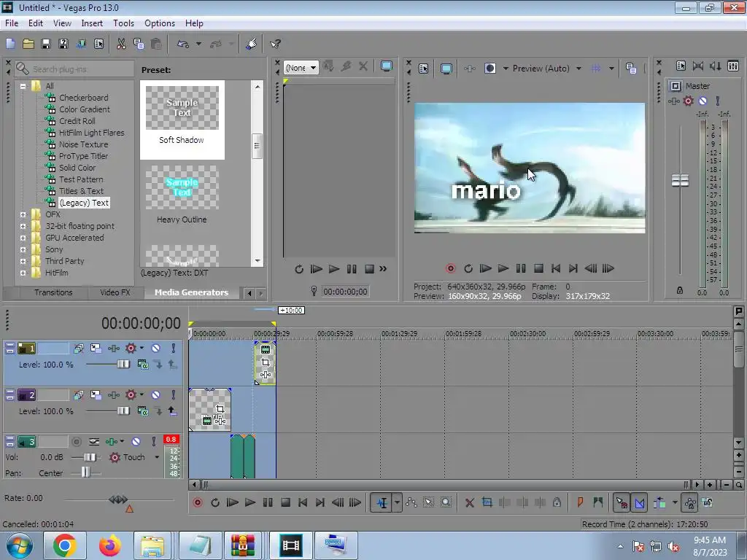The height and width of the screenshot is (560, 747).
Task: Open the Options menu
Action: click(x=160, y=23)
